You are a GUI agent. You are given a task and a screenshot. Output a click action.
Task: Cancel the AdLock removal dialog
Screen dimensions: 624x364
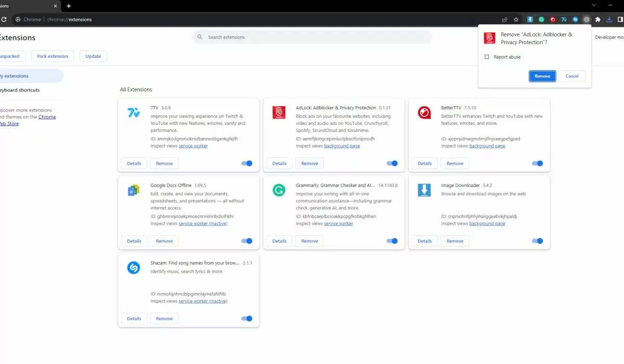pos(572,76)
